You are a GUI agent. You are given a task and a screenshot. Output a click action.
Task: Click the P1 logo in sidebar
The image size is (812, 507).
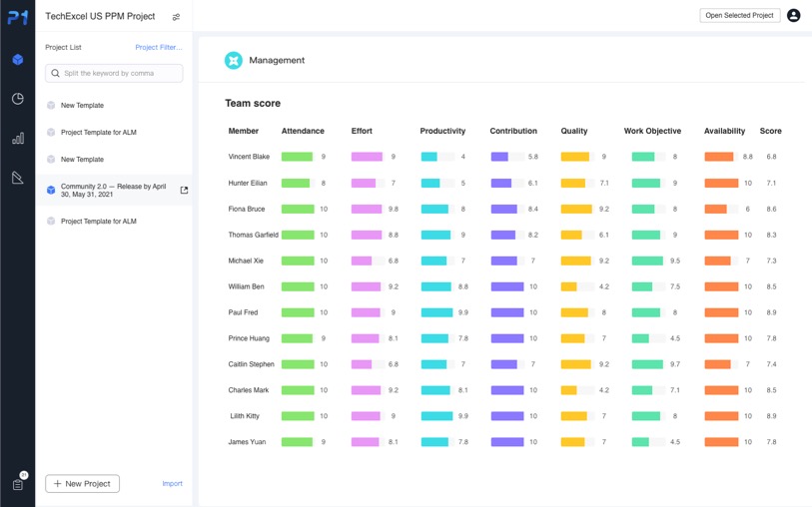17,17
